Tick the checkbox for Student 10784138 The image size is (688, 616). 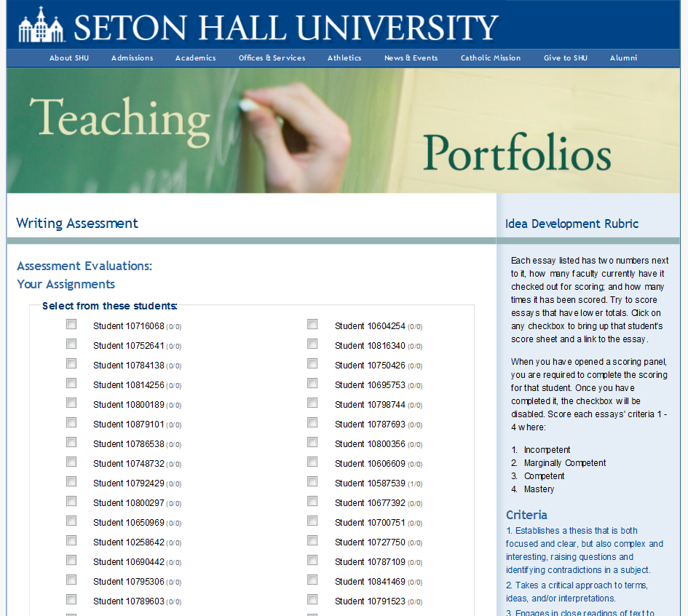coord(71,364)
